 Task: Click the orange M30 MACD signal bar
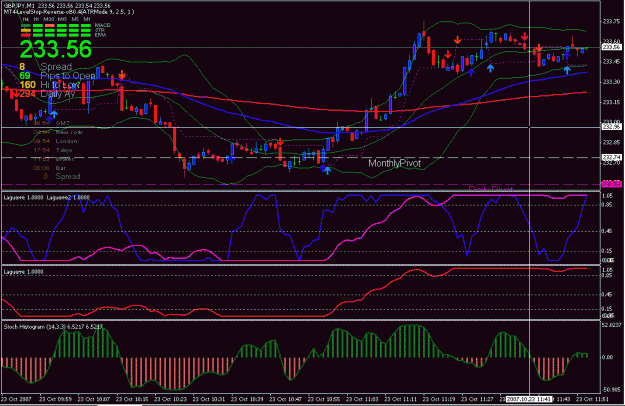(50, 25)
